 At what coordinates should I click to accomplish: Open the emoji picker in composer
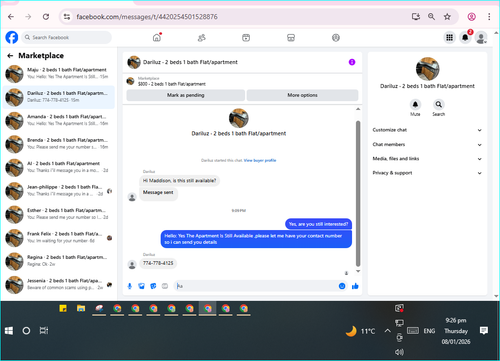coord(342,286)
